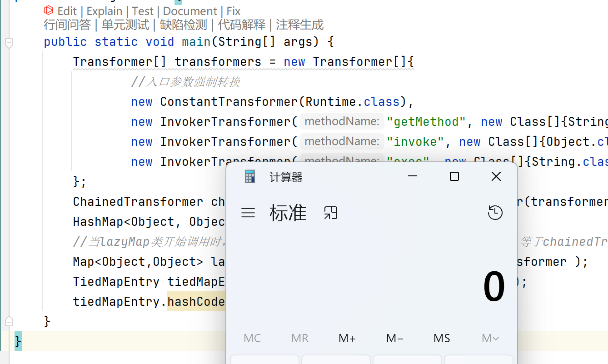Screen dimensions: 608x364
Task: Click the Explain code lens link
Action: click(105, 11)
